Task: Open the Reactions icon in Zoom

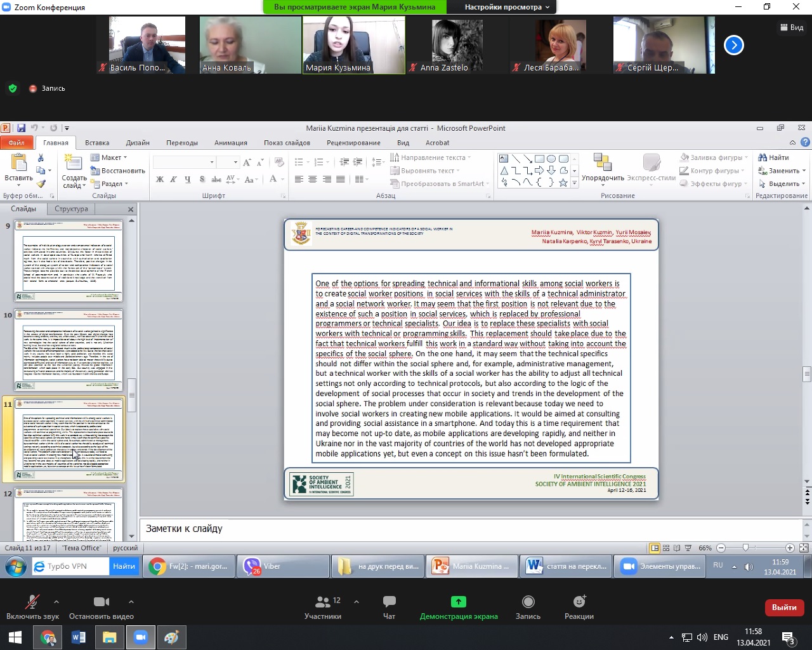Action: pos(579,602)
